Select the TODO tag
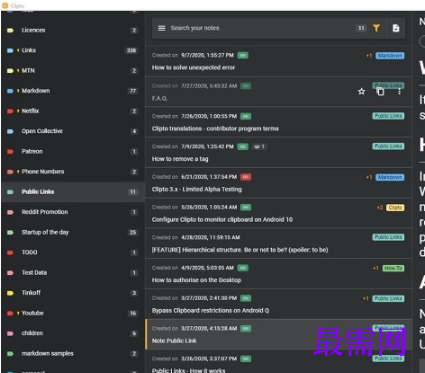The height and width of the screenshot is (373, 425). point(73,252)
